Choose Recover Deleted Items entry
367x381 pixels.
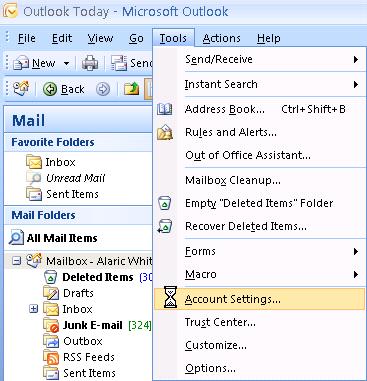[258, 226]
